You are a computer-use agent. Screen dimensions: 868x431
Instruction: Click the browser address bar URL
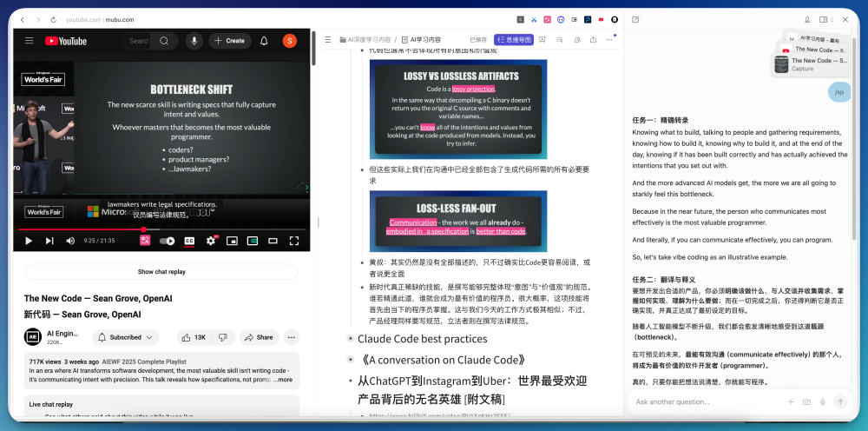(x=100, y=19)
